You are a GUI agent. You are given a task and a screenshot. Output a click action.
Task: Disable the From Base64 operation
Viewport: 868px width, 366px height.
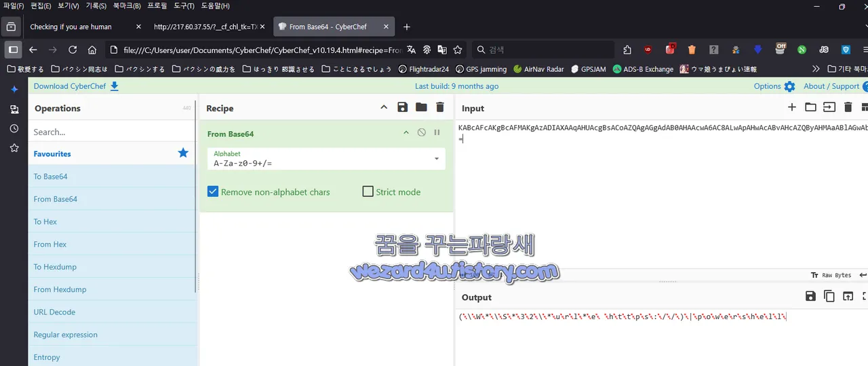[422, 133]
